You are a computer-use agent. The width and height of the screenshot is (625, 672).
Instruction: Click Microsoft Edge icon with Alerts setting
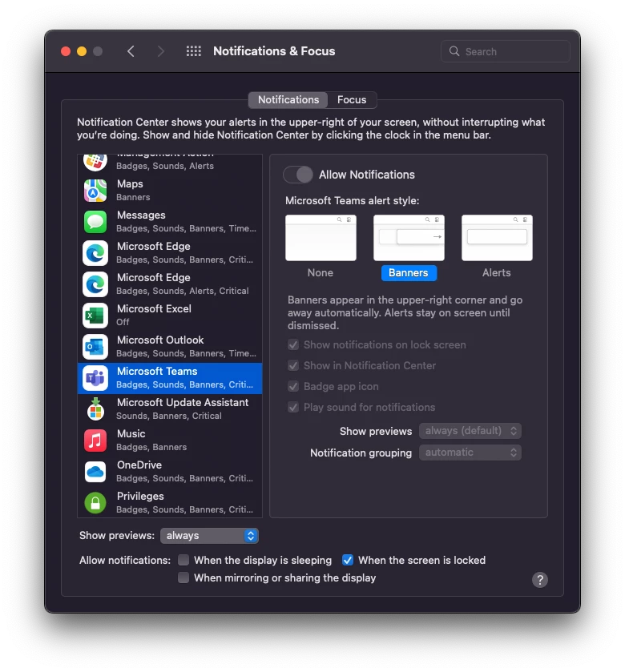click(x=95, y=284)
